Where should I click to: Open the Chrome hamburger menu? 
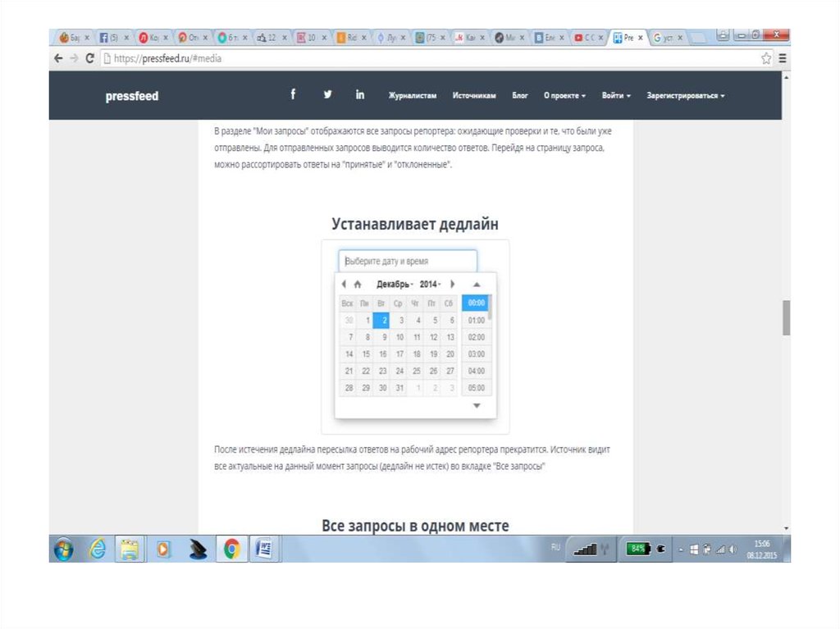tap(783, 58)
